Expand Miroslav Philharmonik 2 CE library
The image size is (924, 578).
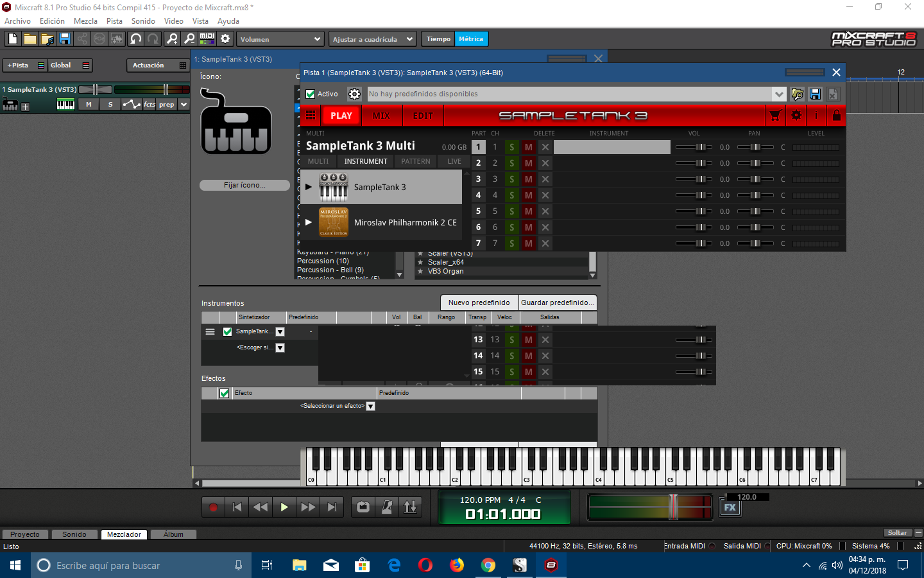point(309,222)
